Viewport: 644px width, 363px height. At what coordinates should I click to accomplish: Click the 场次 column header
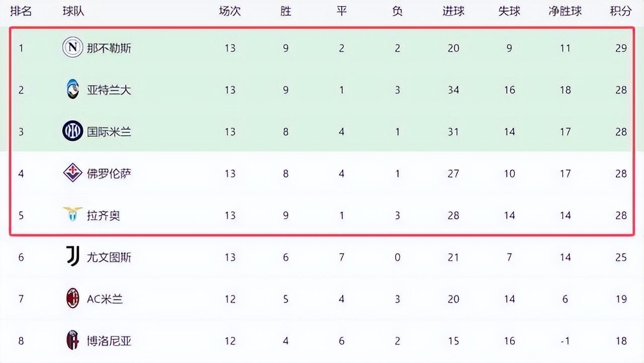click(x=230, y=11)
